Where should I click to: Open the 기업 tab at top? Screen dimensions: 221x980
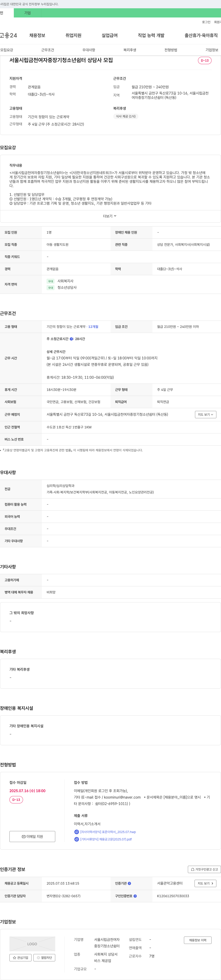27,13
